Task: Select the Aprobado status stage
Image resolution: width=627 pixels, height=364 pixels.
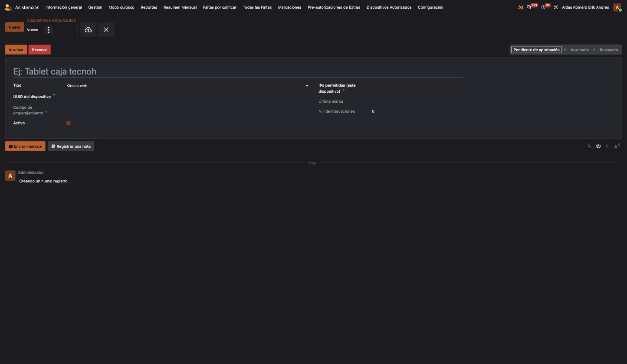Action: (579, 50)
